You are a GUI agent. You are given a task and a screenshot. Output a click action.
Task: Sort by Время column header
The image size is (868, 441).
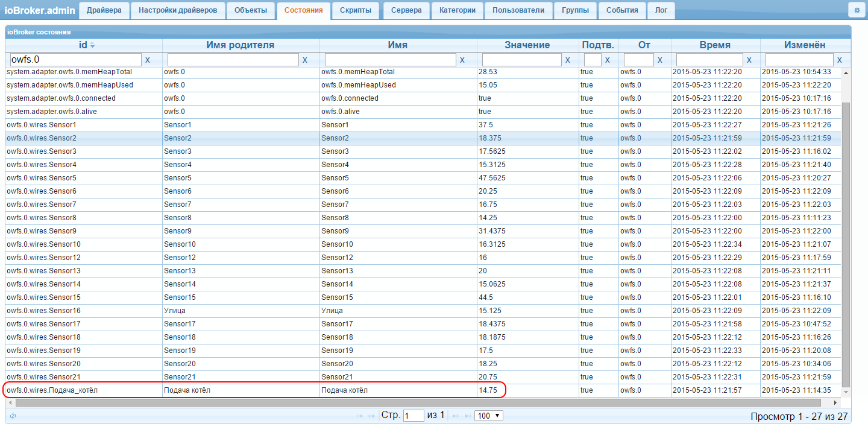[x=715, y=45]
